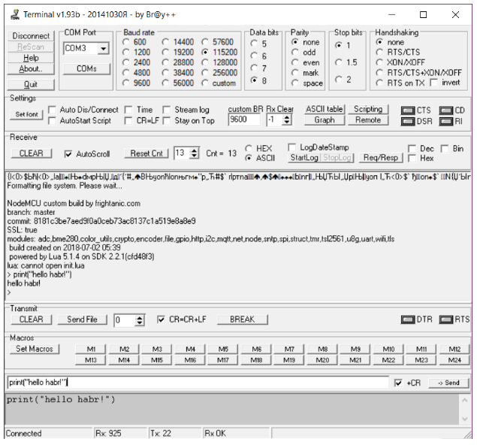Click the CTS indicator LED
Screen dimensions: 477x448
tap(408, 110)
